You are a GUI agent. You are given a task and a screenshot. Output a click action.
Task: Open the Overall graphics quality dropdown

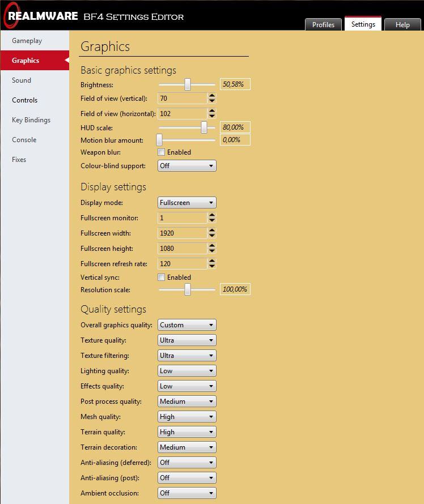click(187, 325)
